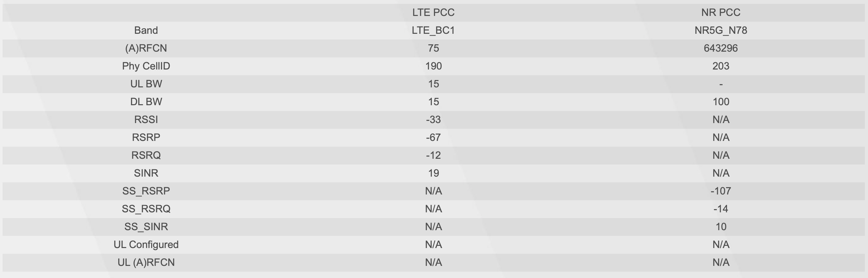Screen dimensions: 868x278
Task: Click the SS_SINR row label
Action: coord(146,227)
